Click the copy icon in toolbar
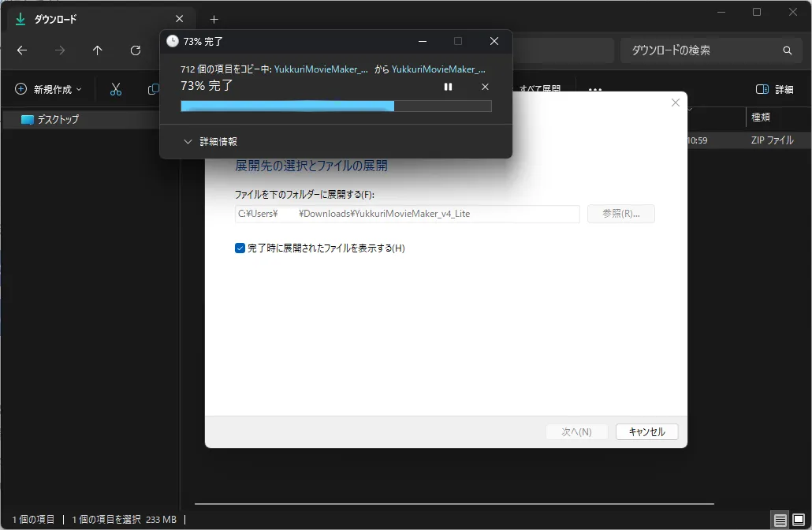Image resolution: width=812 pixels, height=530 pixels. coord(153,89)
